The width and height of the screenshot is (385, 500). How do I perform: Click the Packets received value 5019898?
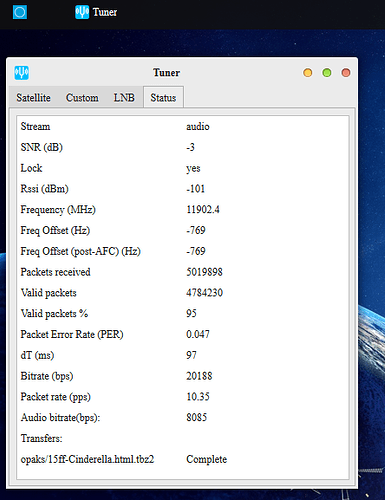[204, 272]
